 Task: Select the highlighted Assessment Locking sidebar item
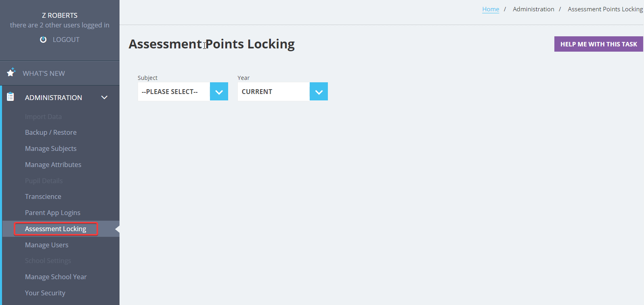55,228
